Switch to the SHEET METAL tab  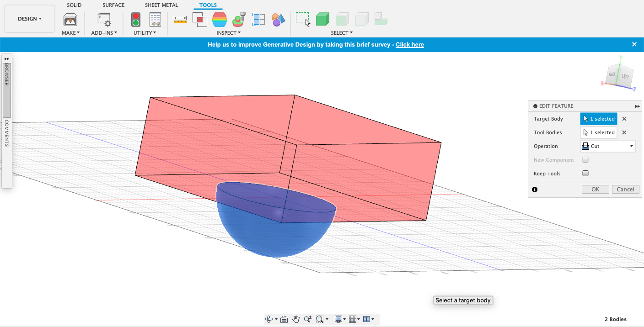(161, 5)
